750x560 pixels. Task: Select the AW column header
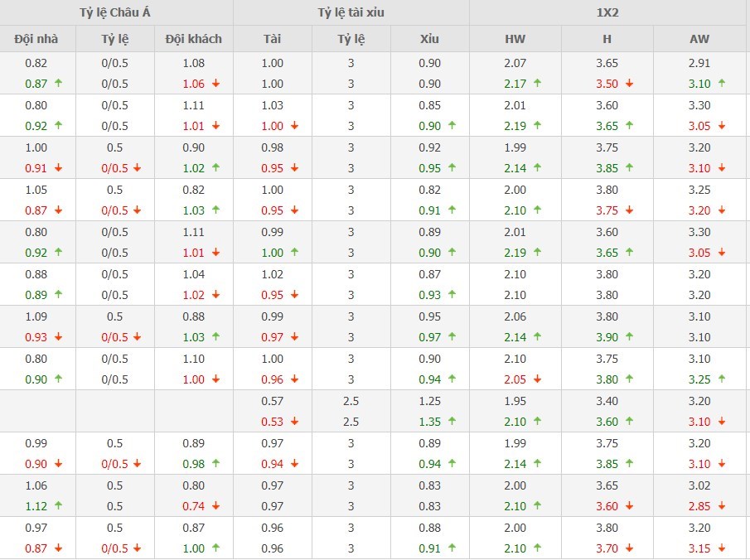click(x=699, y=39)
